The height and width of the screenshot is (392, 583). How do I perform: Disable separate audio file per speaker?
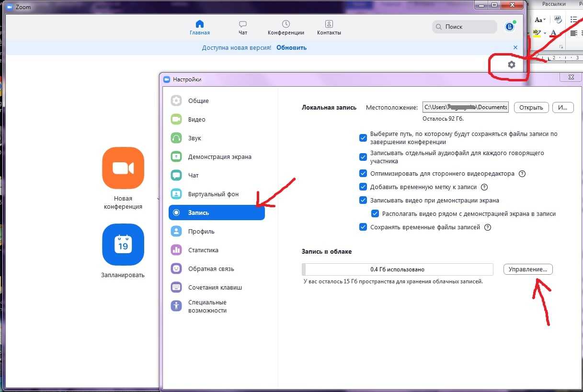point(363,157)
